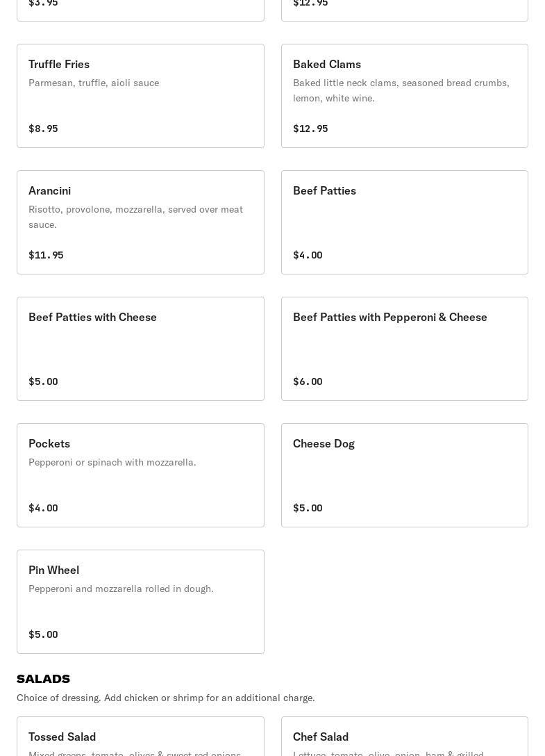Click the $8.95 Truffle Fries price
The height and width of the screenshot is (756, 545).
point(43,129)
